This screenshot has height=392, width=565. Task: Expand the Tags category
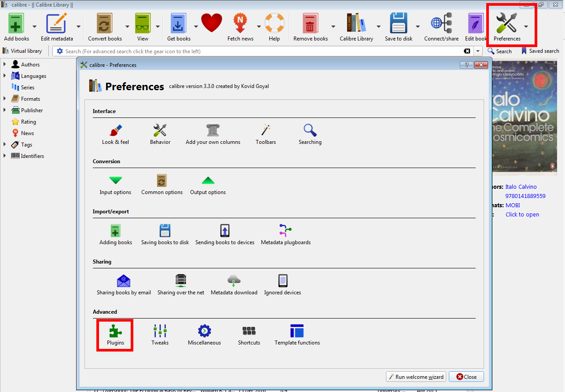pyautogui.click(x=5, y=144)
